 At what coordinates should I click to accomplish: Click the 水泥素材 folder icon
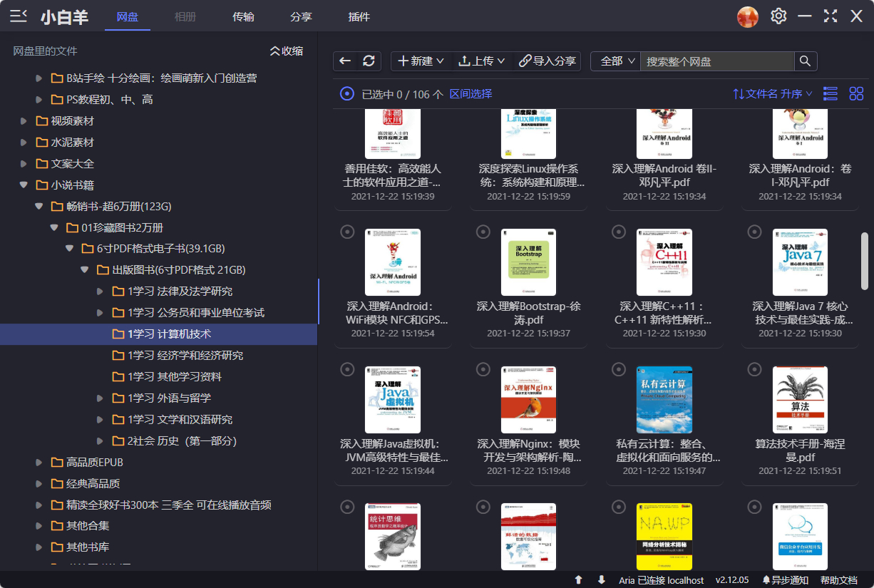[x=42, y=143]
